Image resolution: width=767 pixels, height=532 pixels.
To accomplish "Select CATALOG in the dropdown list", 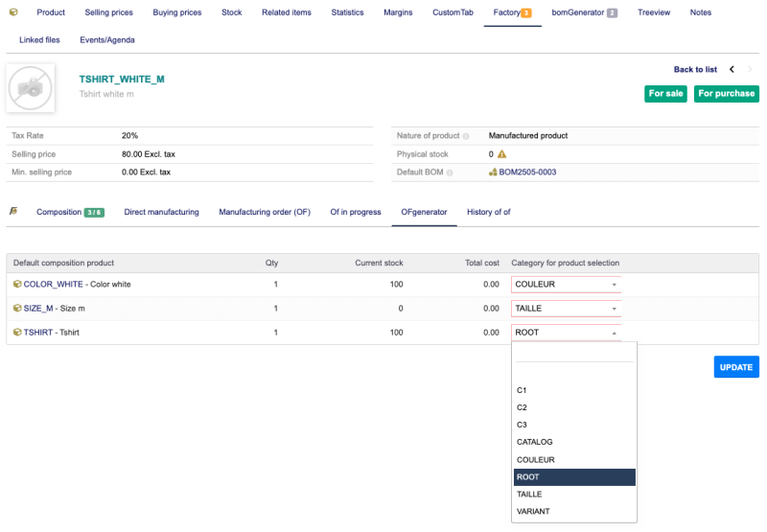I will click(534, 442).
